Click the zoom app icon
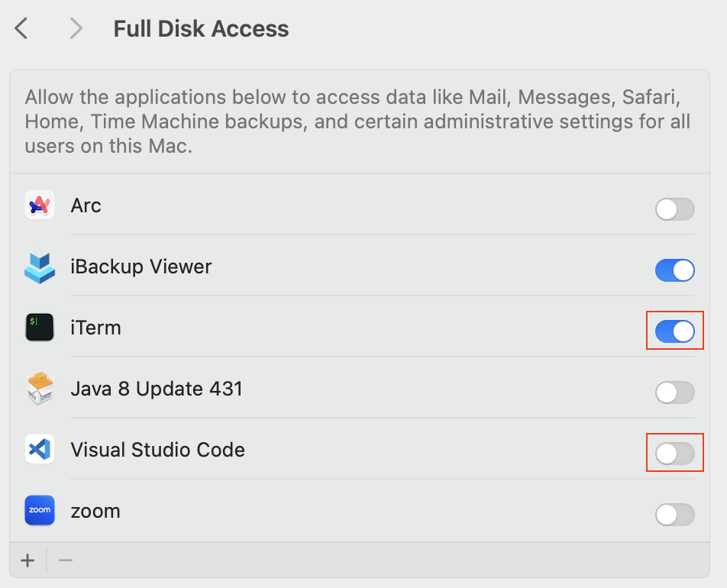Viewport: 727px width, 588px height. 39,511
